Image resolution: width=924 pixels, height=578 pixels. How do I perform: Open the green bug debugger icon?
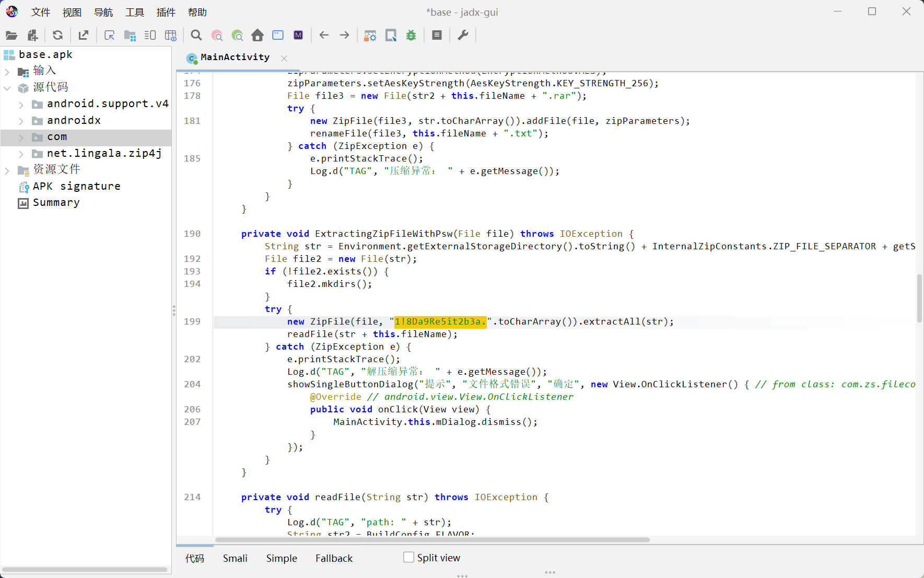(412, 36)
